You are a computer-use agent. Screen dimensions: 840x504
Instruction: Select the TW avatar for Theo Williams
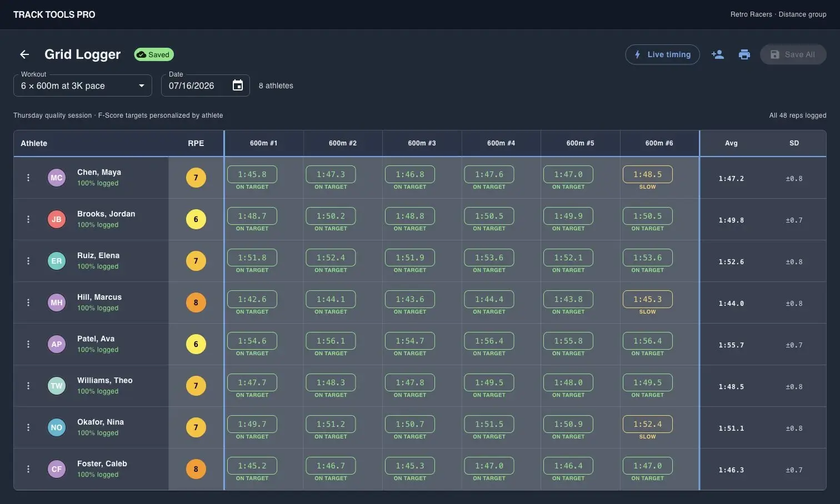click(x=57, y=386)
